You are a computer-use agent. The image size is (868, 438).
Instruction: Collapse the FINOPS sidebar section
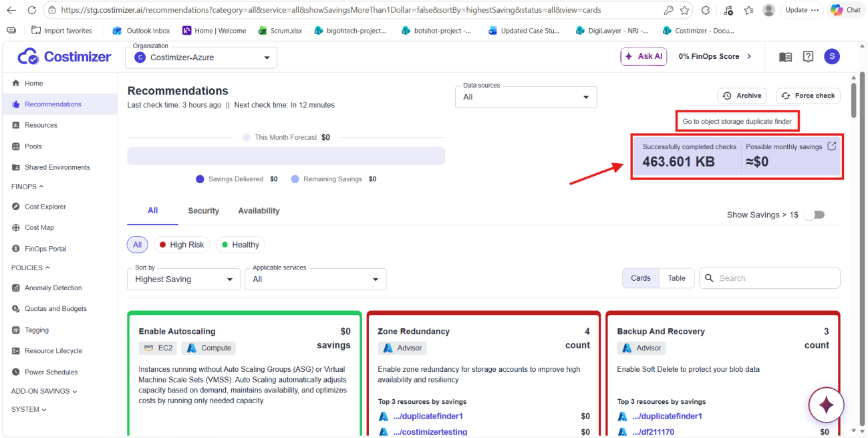click(27, 187)
